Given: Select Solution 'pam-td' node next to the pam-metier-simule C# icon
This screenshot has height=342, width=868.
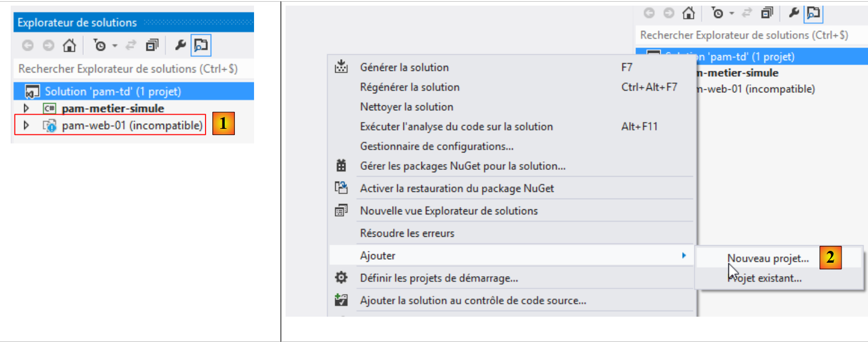Looking at the screenshot, I should tap(113, 91).
